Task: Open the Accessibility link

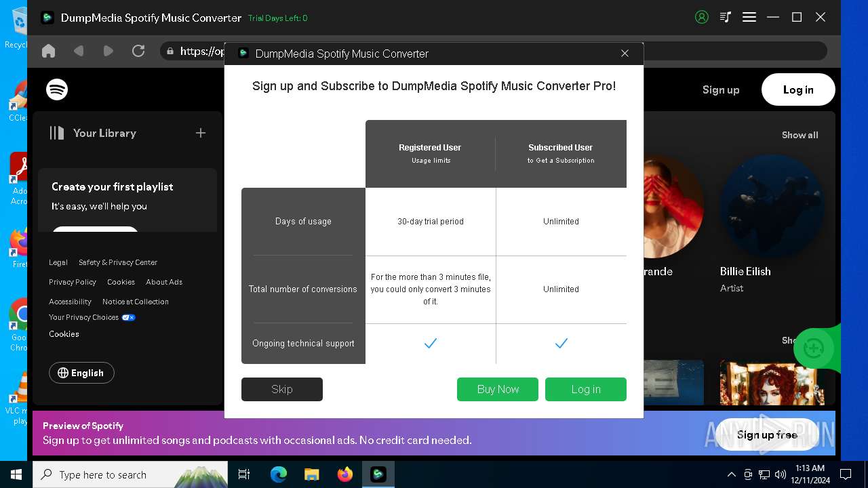Action: (x=70, y=302)
